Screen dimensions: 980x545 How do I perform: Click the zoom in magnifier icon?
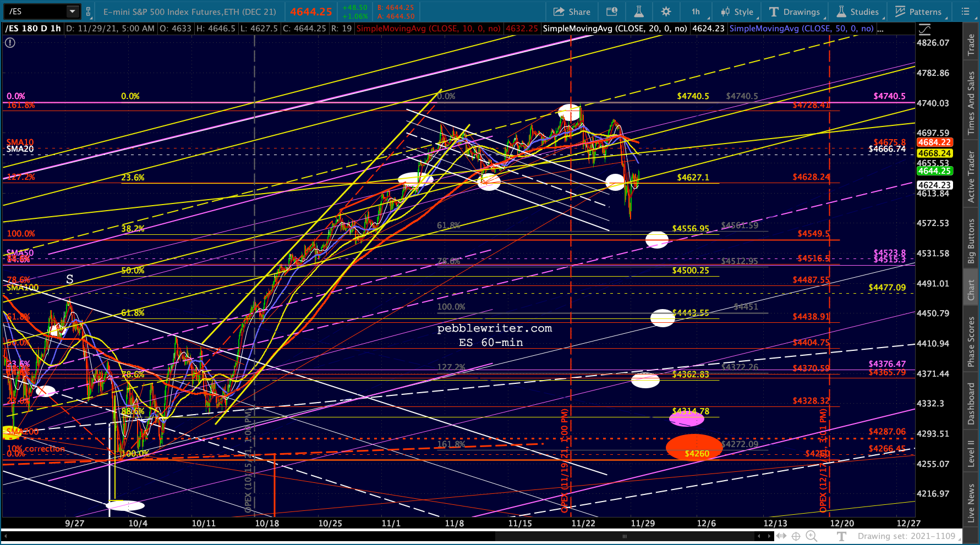pos(811,536)
